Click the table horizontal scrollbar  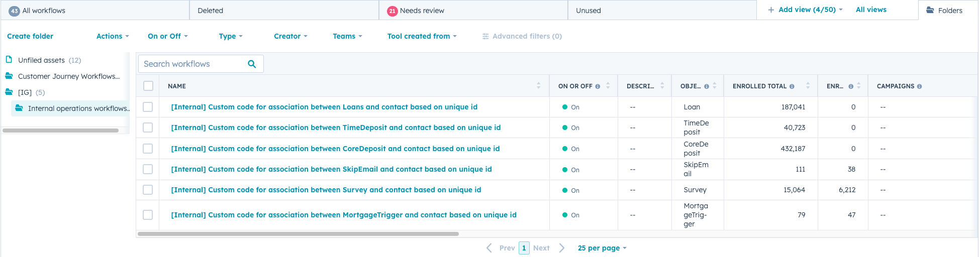tap(298, 234)
